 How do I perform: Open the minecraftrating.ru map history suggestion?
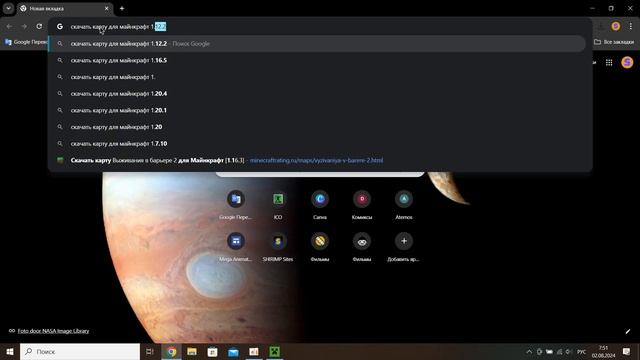coord(317,160)
